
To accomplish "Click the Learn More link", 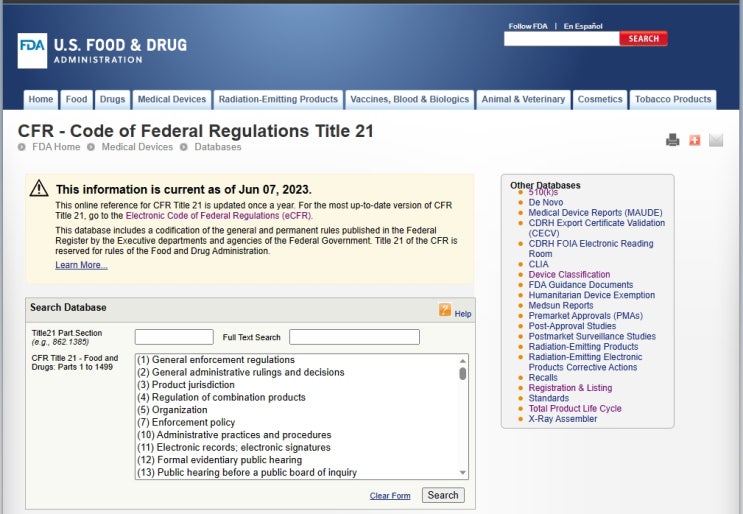I will coord(82,265).
